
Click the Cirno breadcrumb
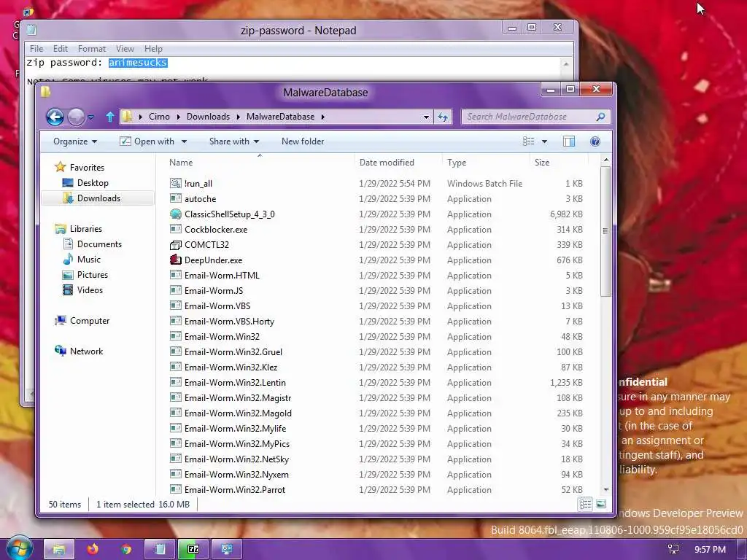pyautogui.click(x=159, y=117)
